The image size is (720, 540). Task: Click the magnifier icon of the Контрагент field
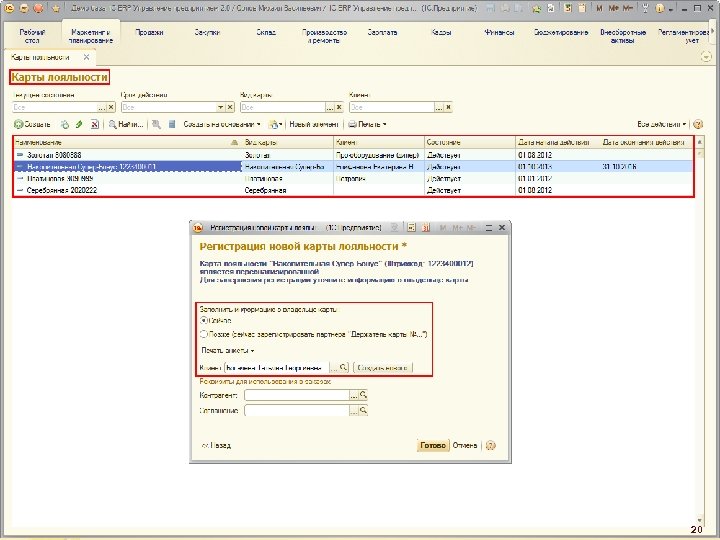[x=363, y=395]
